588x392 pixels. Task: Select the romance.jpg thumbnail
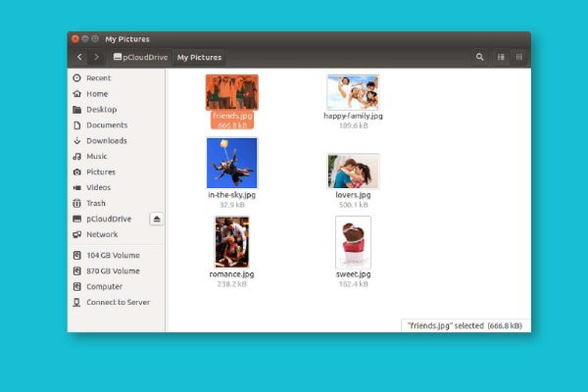tap(231, 242)
